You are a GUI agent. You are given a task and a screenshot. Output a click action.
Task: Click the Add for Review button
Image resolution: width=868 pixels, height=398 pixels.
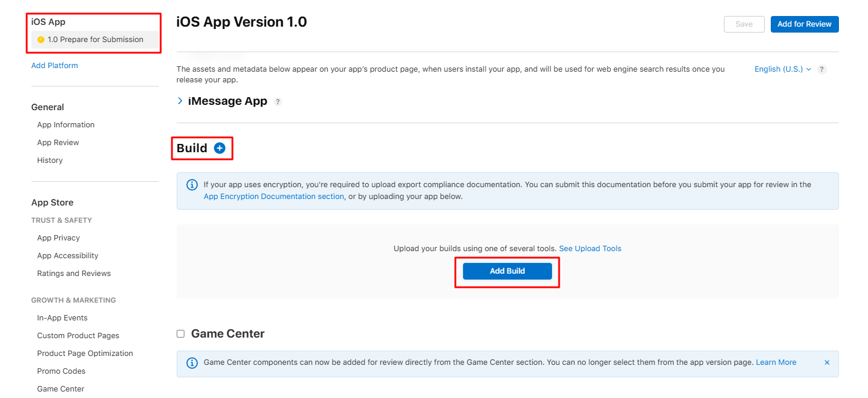click(805, 24)
